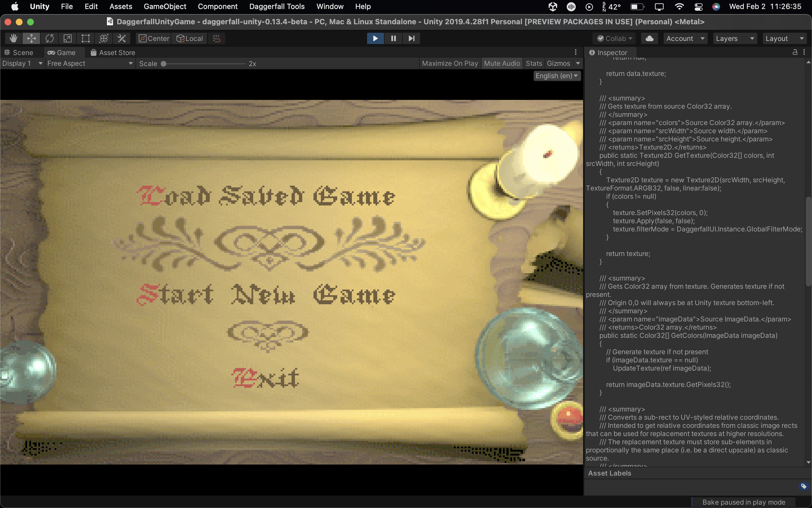Toggle pivot mode Center
This screenshot has height=508, width=812.
tap(154, 38)
